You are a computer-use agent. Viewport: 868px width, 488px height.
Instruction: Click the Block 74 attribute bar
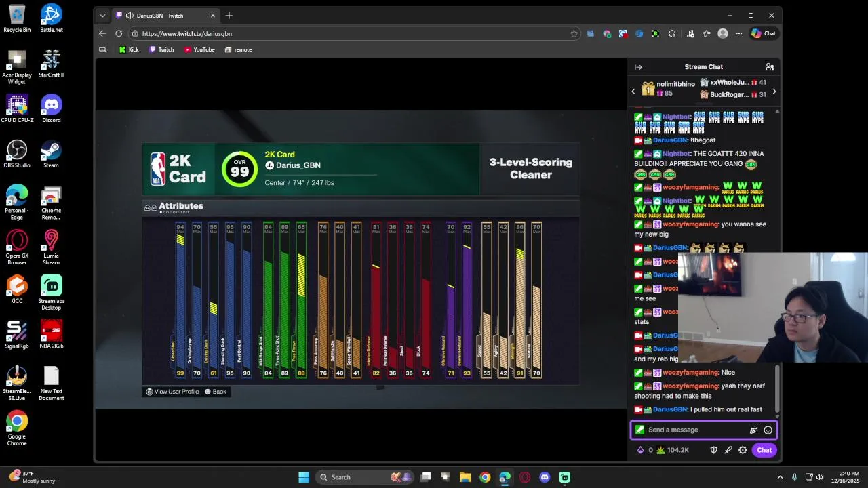(425, 300)
